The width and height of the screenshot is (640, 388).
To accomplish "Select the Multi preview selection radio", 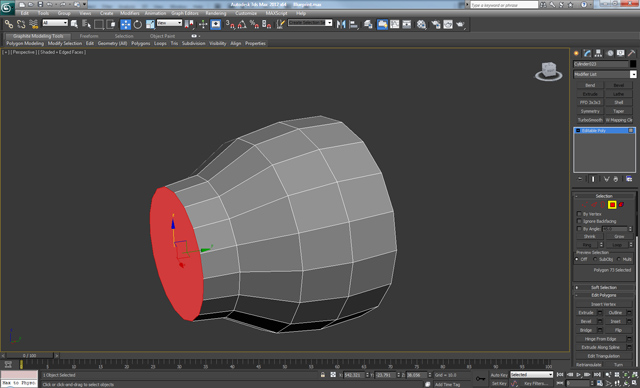I will [x=620, y=259].
